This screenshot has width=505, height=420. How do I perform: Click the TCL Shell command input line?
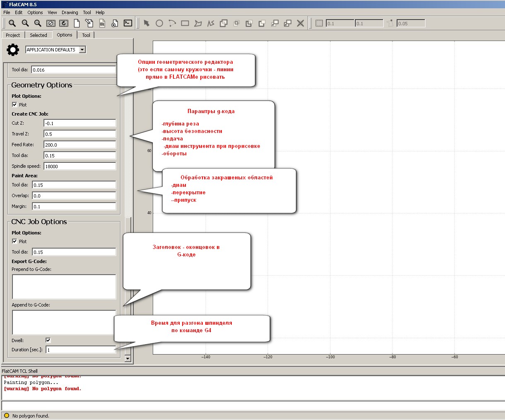tap(253, 406)
